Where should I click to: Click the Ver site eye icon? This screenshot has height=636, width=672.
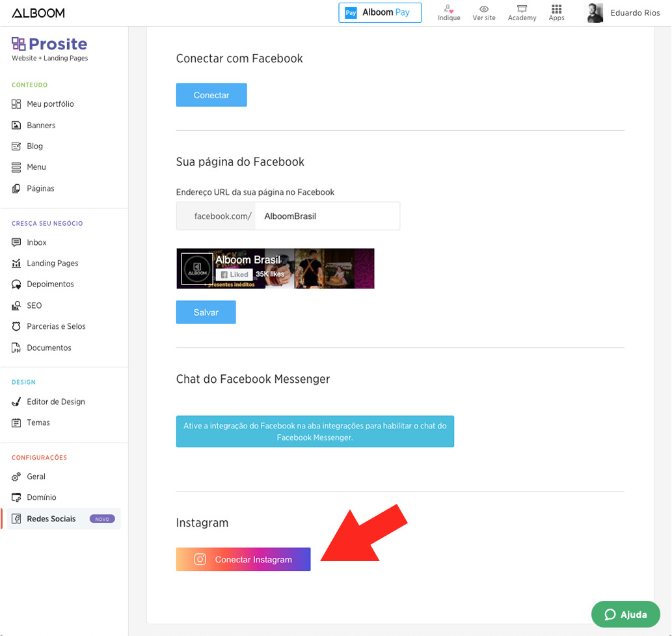pos(483,10)
